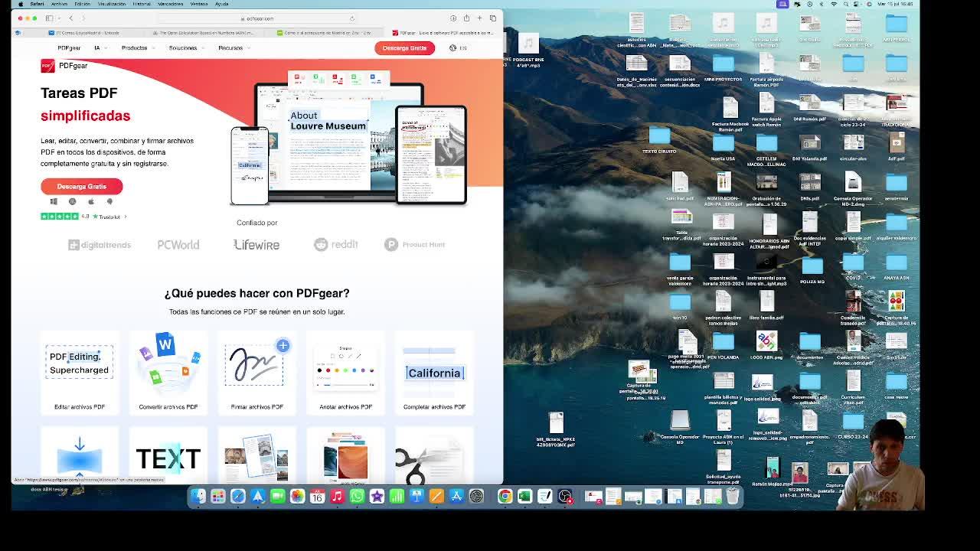Open Spotlight search in the menu bar
980x551 pixels.
coord(845,4)
